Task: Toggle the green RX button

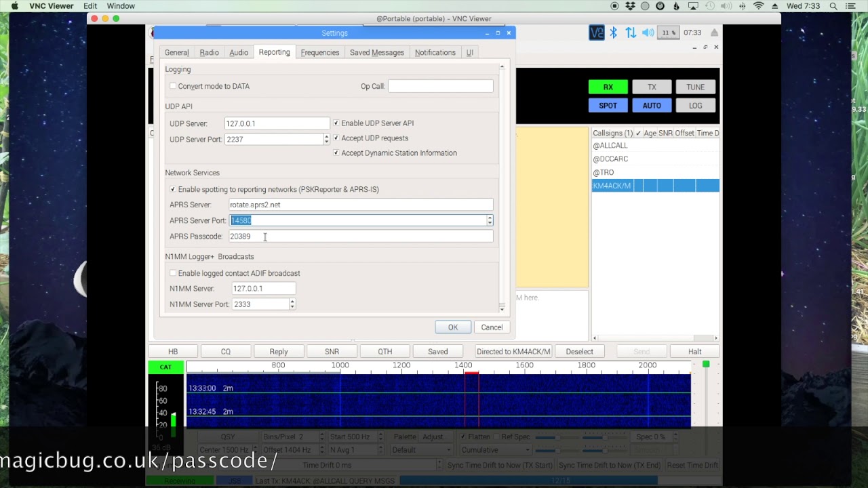Action: (x=608, y=87)
